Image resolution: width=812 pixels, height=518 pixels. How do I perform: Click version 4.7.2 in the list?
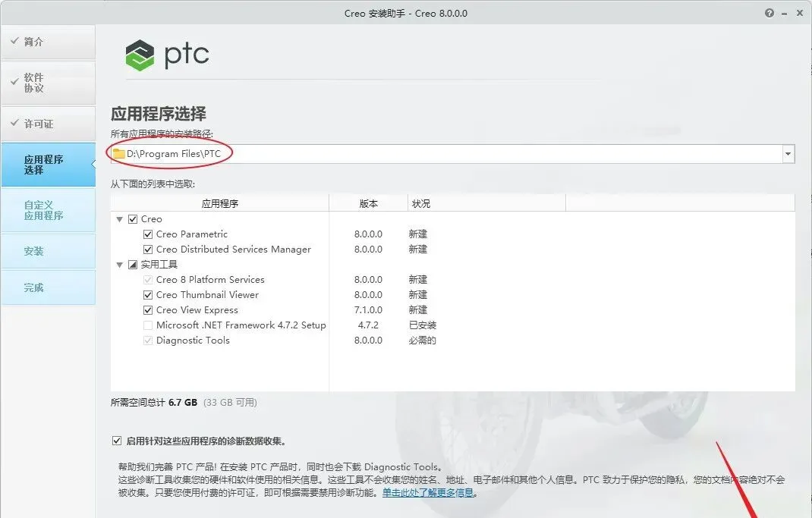point(368,325)
